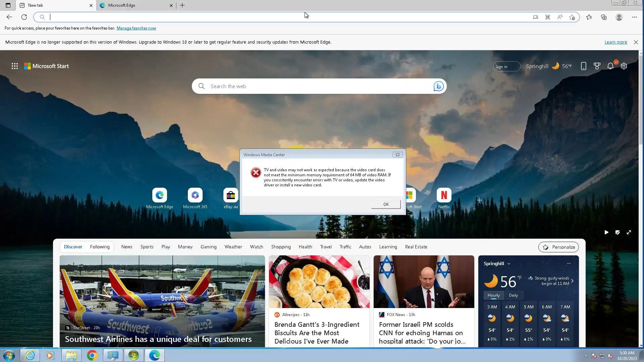Switch feed to Following

100,247
